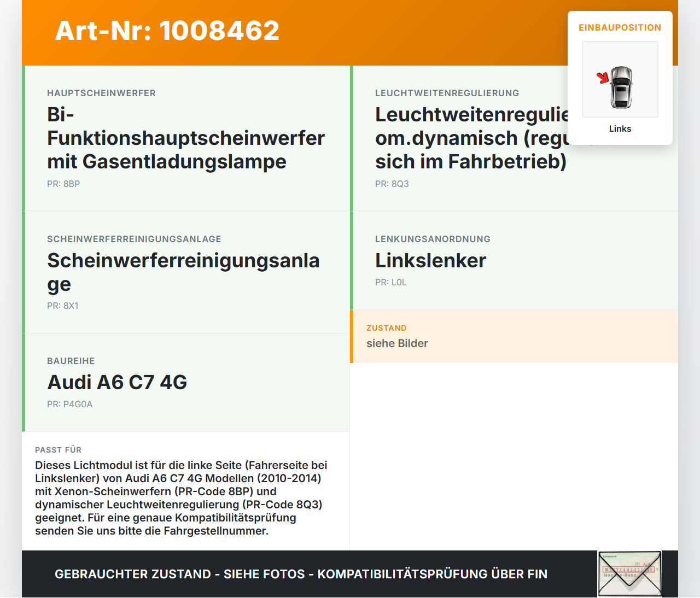Select the red arrow on the car image
The width and height of the screenshot is (700, 598).
pyautogui.click(x=604, y=78)
